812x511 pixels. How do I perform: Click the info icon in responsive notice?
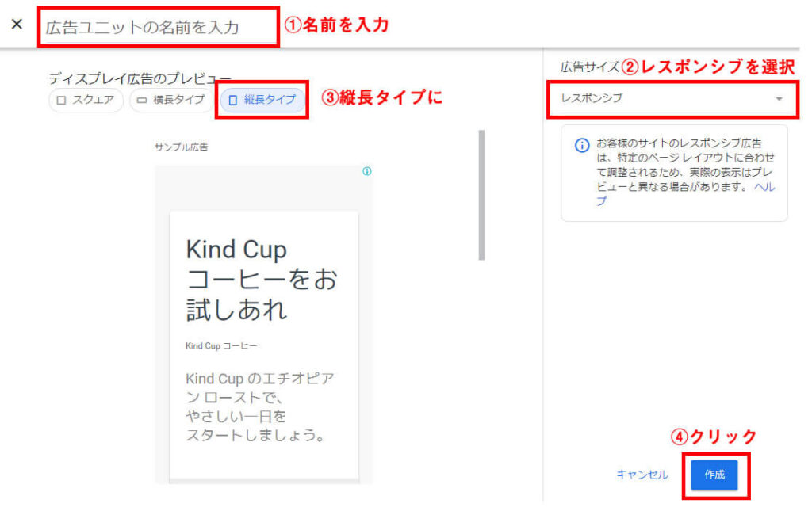pos(581,145)
